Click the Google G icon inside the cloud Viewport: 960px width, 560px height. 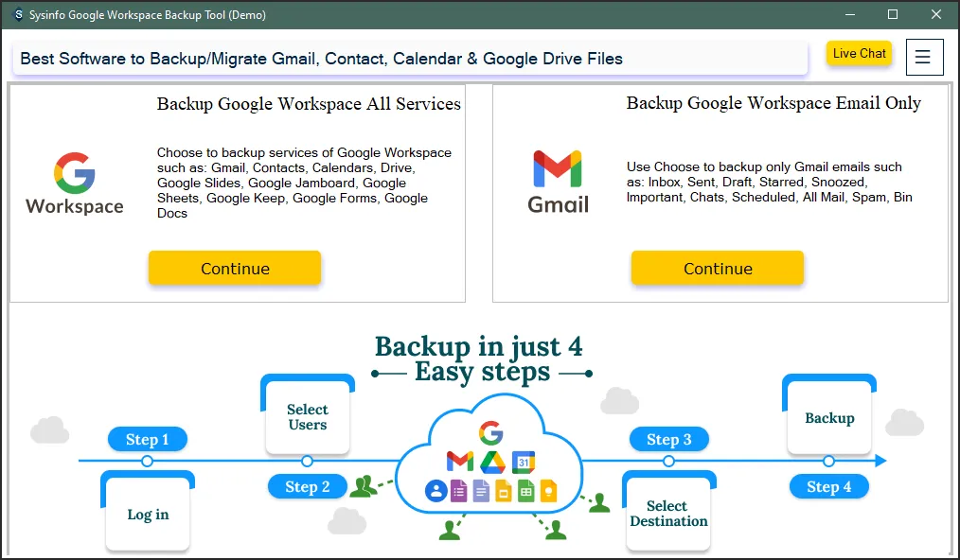[490, 432]
